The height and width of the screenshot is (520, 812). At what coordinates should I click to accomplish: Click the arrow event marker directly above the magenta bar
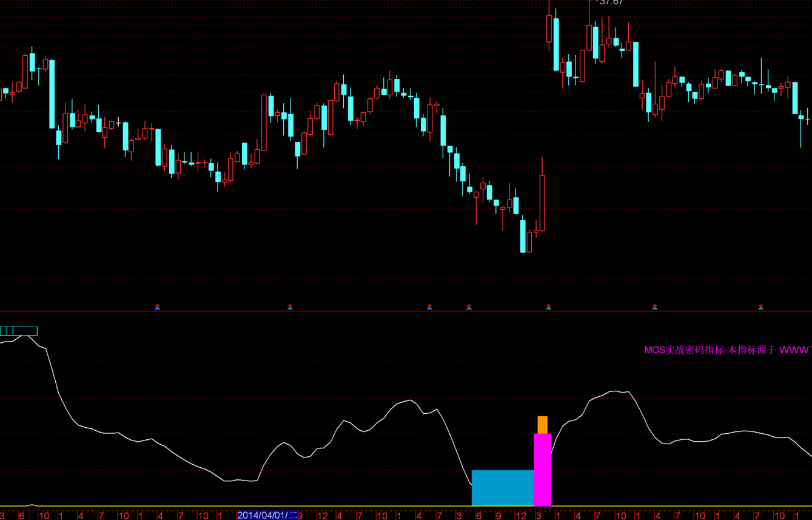tap(549, 307)
